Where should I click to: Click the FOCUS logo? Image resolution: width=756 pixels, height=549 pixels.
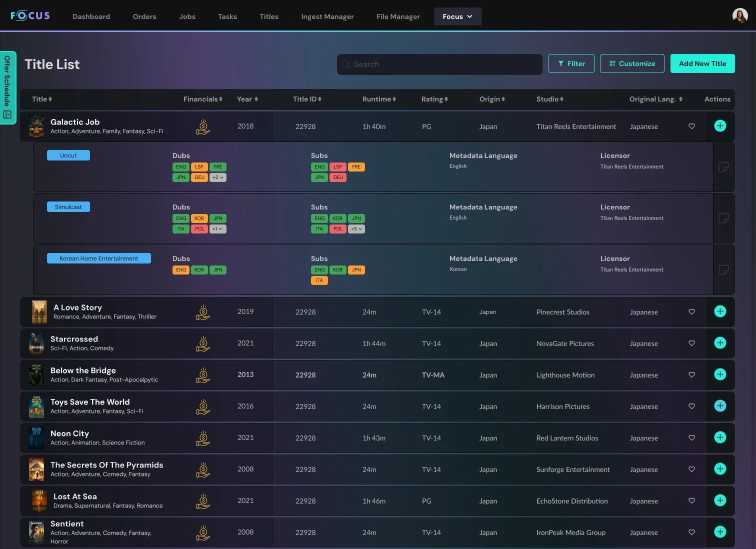point(30,16)
